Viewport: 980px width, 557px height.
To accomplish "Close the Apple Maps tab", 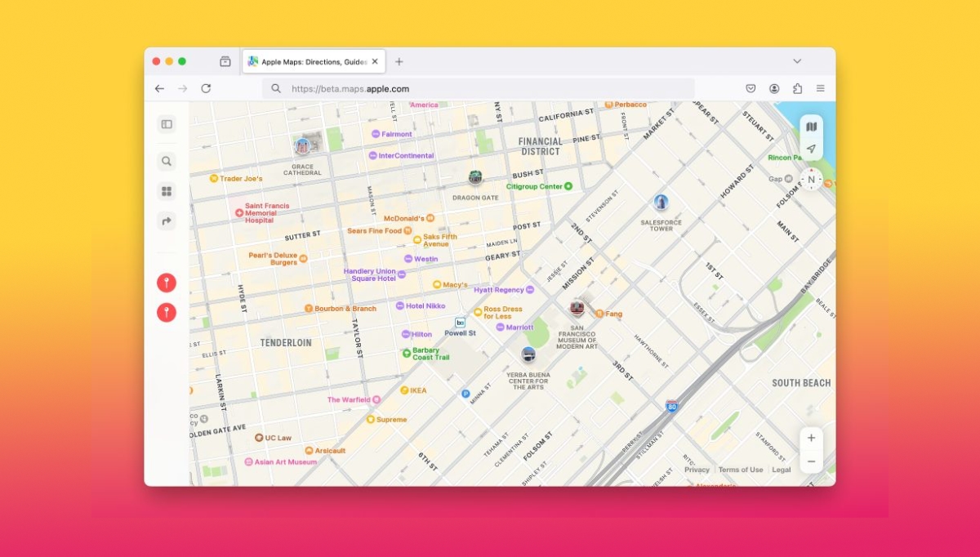I will (x=375, y=61).
